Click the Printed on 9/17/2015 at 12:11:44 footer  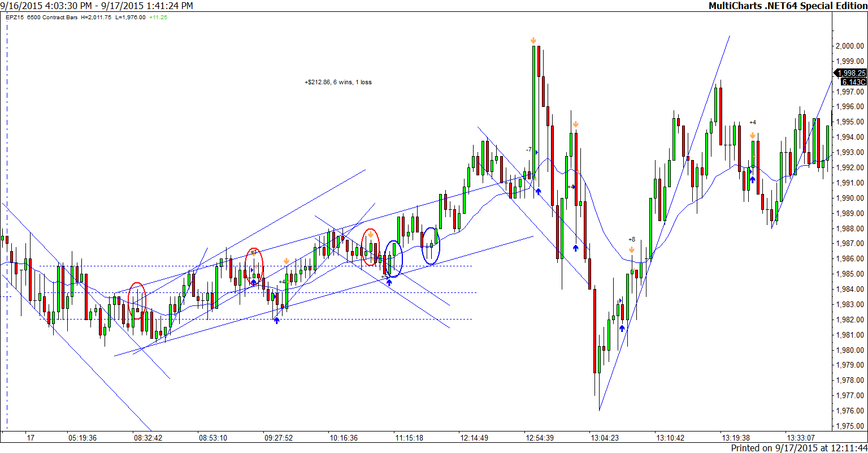(x=798, y=448)
